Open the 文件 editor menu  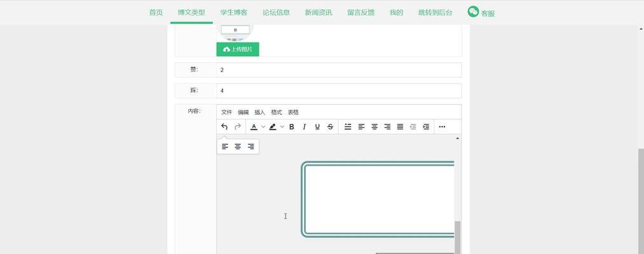pyautogui.click(x=227, y=112)
